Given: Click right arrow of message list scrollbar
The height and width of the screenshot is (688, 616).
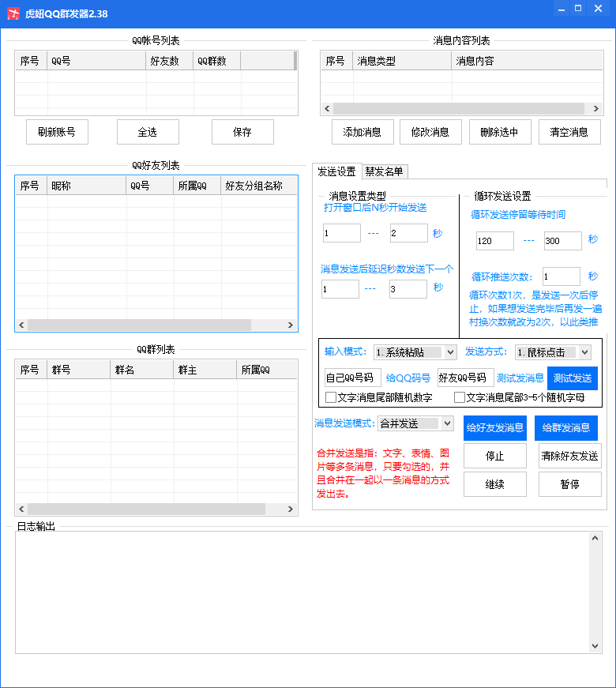Looking at the screenshot, I should [595, 108].
